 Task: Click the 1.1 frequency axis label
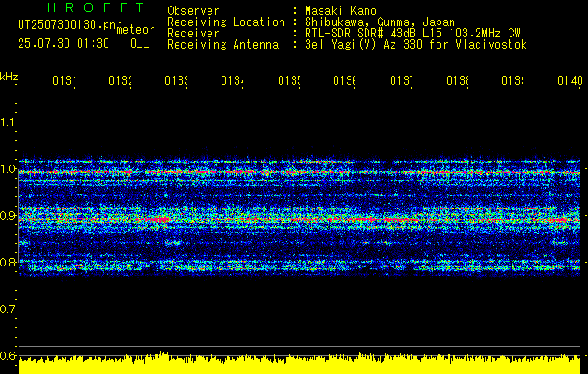point(8,122)
